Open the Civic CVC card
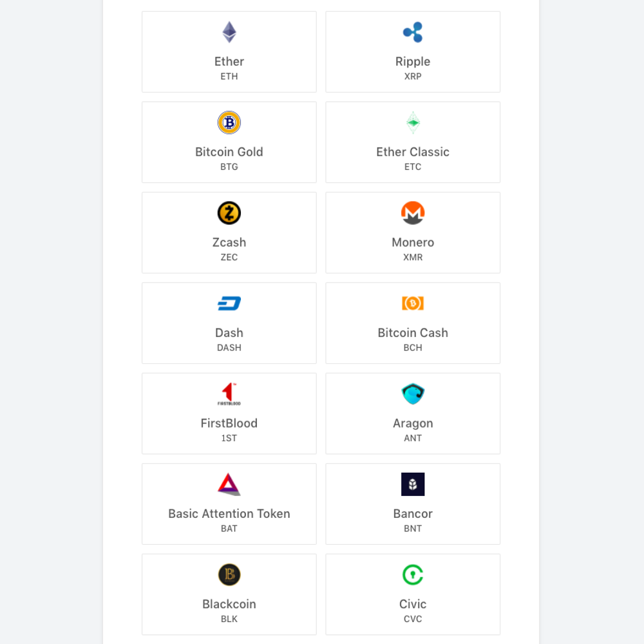This screenshot has height=644, width=644. click(x=413, y=594)
